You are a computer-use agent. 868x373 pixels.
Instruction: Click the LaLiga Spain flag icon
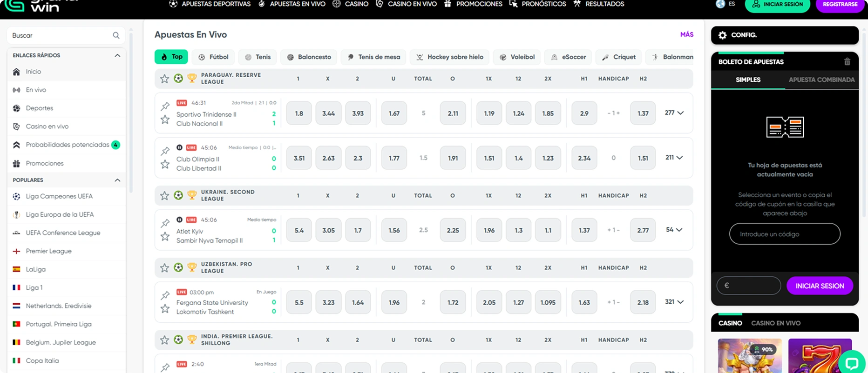click(x=16, y=269)
